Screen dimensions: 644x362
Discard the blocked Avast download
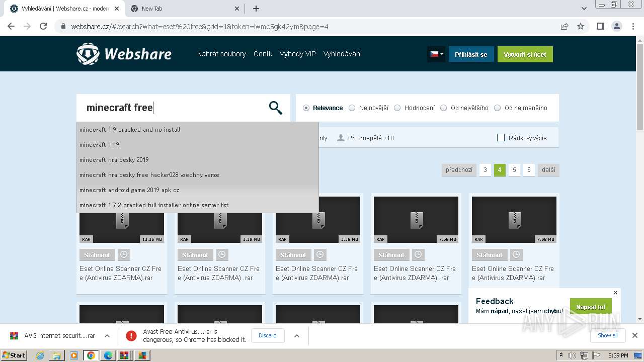coord(268,335)
